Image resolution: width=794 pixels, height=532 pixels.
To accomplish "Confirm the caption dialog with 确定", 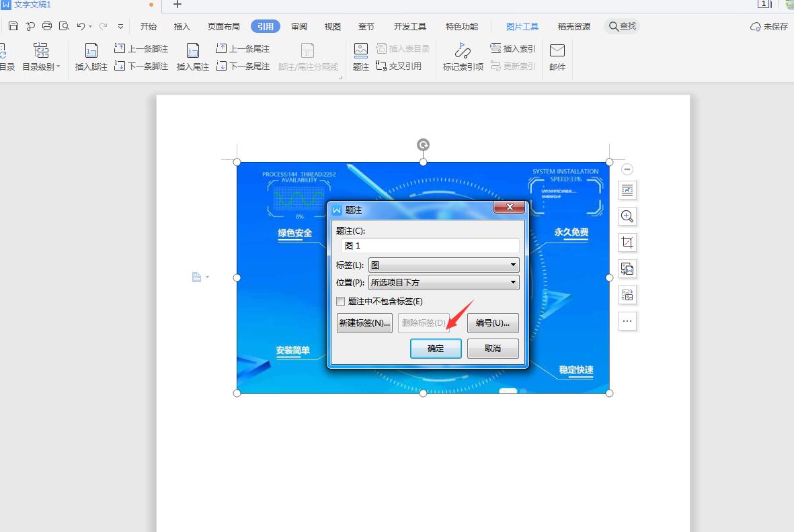I will coord(436,348).
